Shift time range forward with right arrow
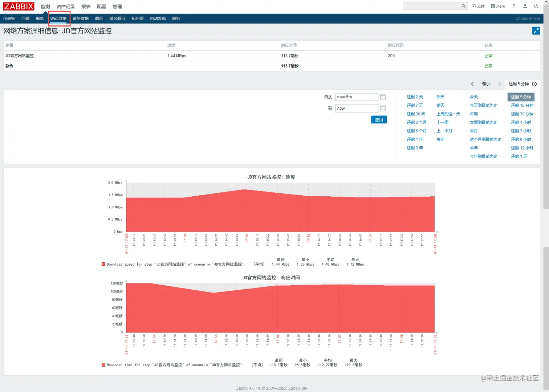This screenshot has height=392, width=549. pyautogui.click(x=499, y=84)
